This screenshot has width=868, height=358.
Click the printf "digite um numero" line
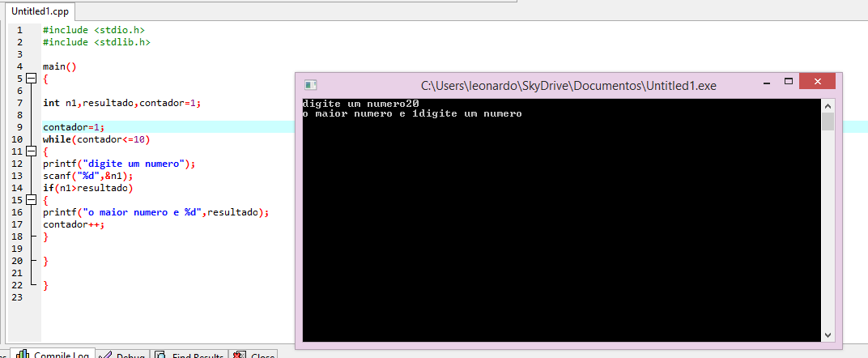point(119,164)
